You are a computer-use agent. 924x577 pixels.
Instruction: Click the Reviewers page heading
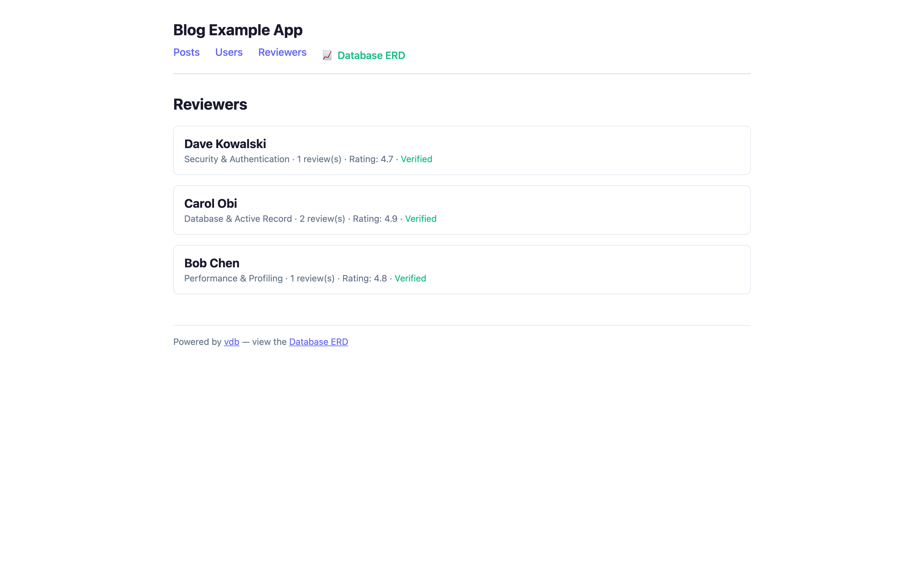(x=210, y=104)
